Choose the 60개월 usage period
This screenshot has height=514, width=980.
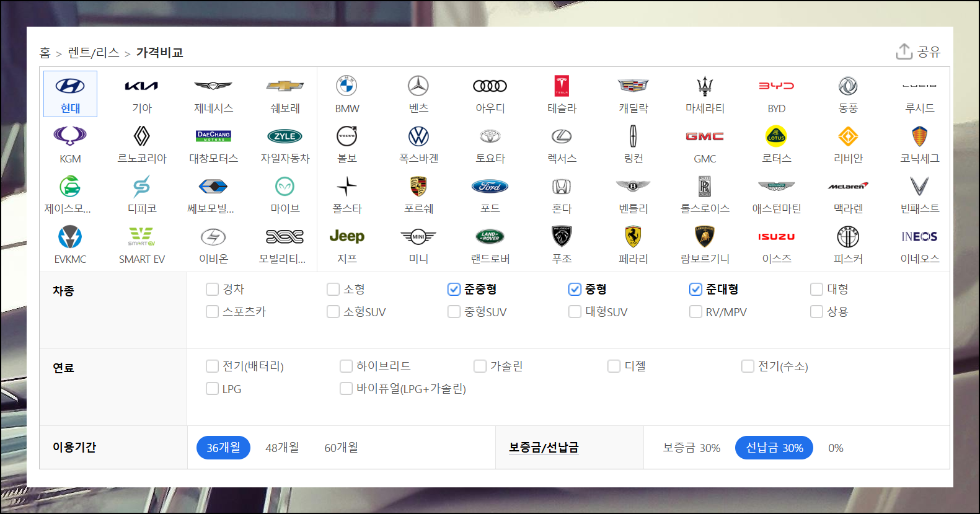coord(341,448)
